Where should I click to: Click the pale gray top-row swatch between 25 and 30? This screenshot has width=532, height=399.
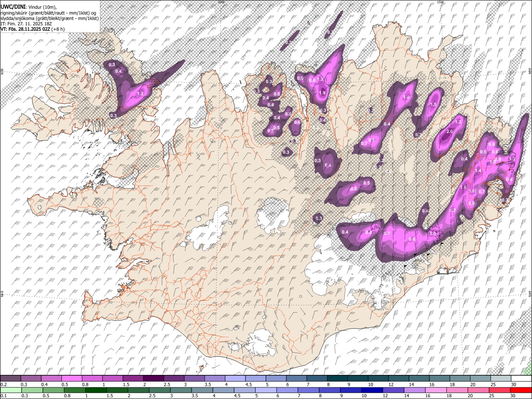[x=500, y=379]
